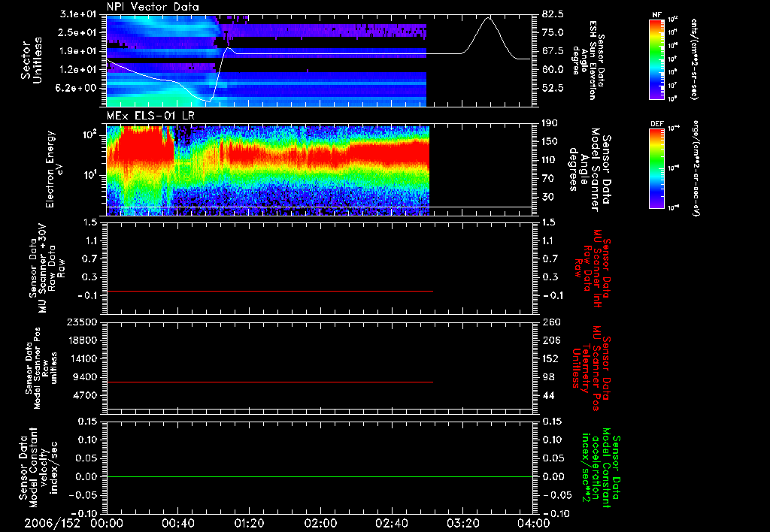Click the '44' telemetry tick value

(x=548, y=395)
